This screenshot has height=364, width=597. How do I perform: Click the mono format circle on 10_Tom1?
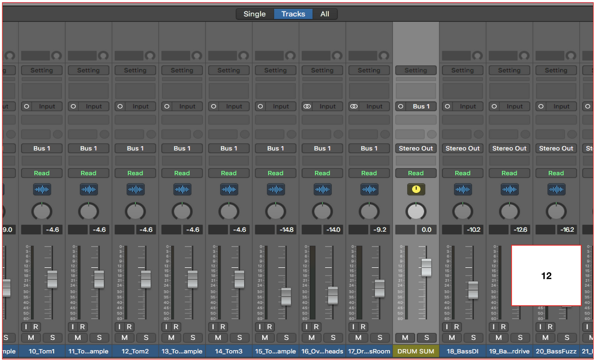(27, 106)
